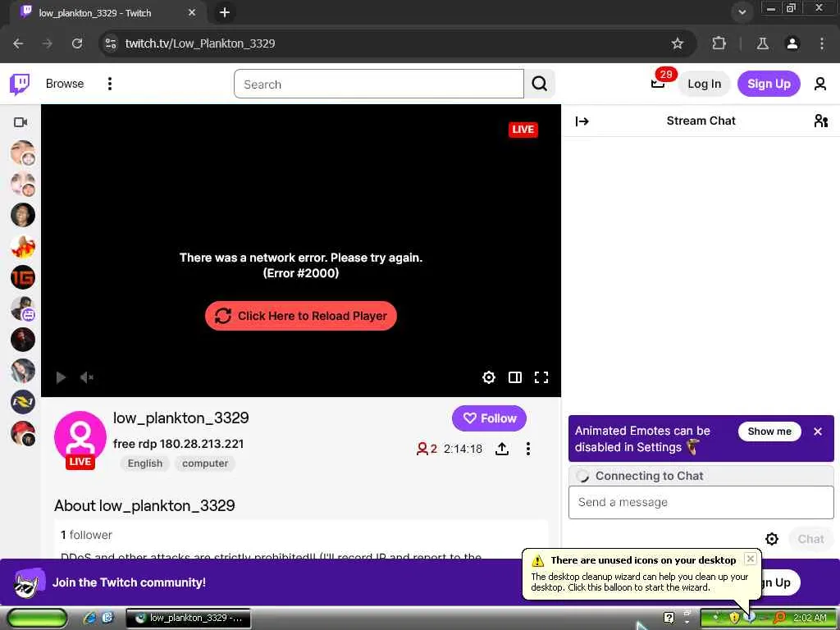This screenshot has height=630, width=840.
Task: Bookmark this page with the star
Action: [677, 43]
